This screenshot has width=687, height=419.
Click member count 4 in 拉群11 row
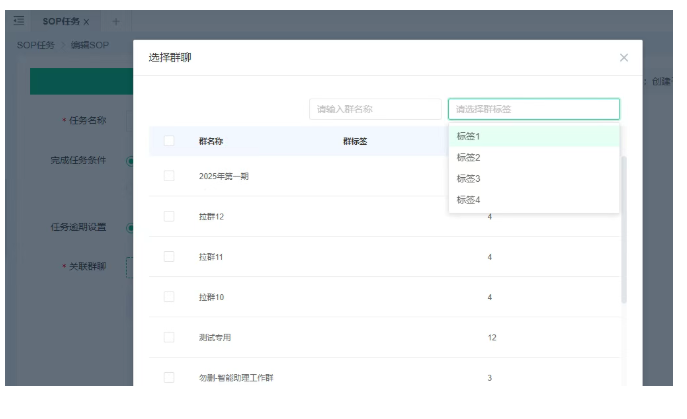[x=489, y=257]
